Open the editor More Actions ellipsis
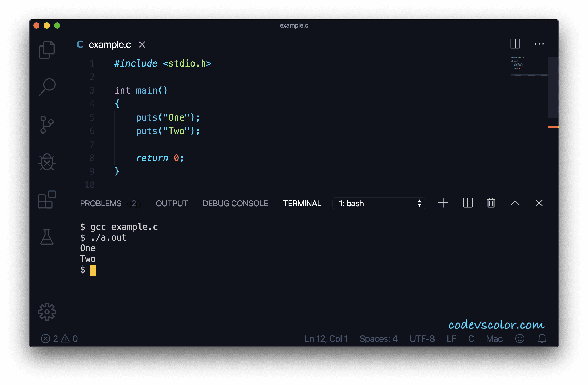The width and height of the screenshot is (588, 385). click(x=539, y=44)
